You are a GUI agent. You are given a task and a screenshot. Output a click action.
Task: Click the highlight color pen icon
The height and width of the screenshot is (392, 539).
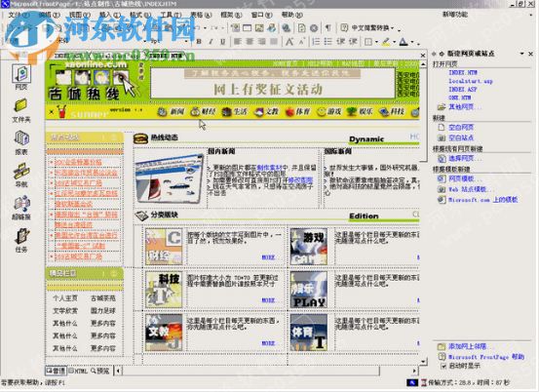click(386, 42)
